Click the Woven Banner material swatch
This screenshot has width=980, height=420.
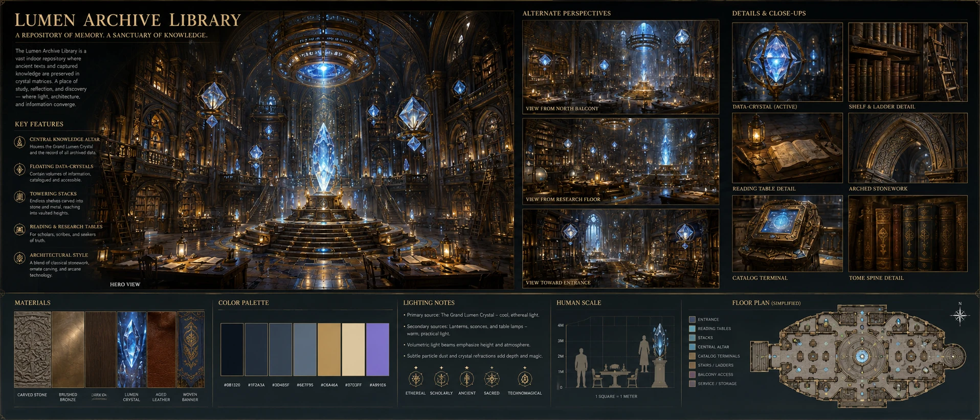coord(190,349)
